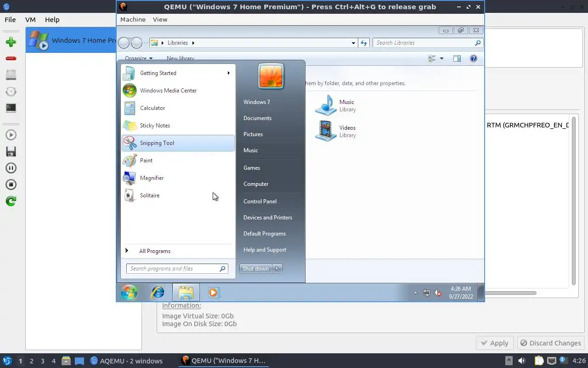Open the AQEMU Help menu
The height and width of the screenshot is (368, 588).
(52, 20)
